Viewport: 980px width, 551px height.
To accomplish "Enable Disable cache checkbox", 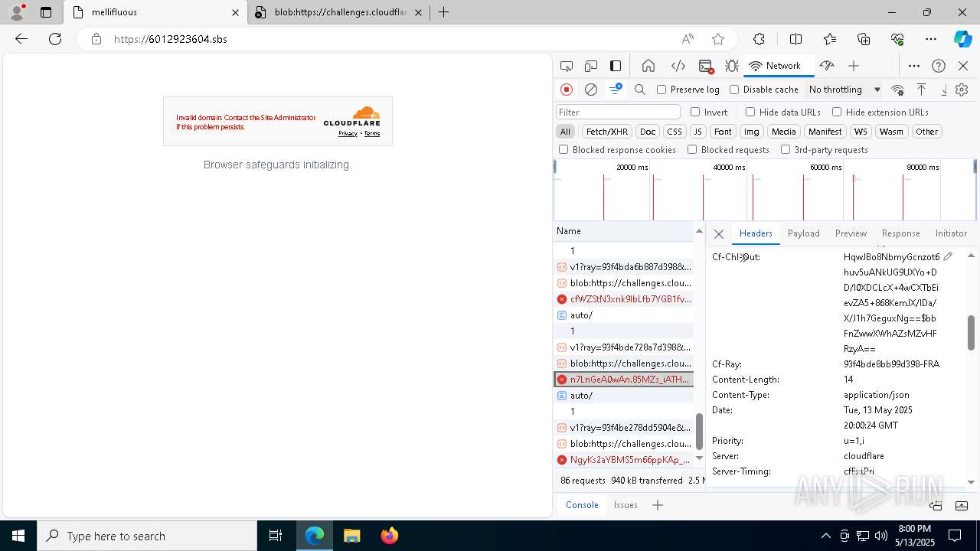I will [734, 90].
